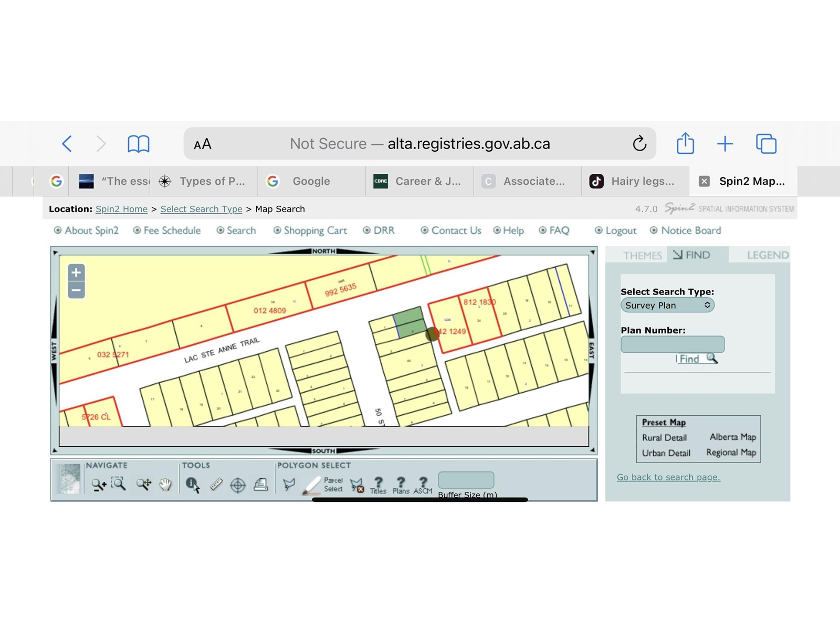
Task: Open the Shopping Cart menu item
Action: pos(315,230)
